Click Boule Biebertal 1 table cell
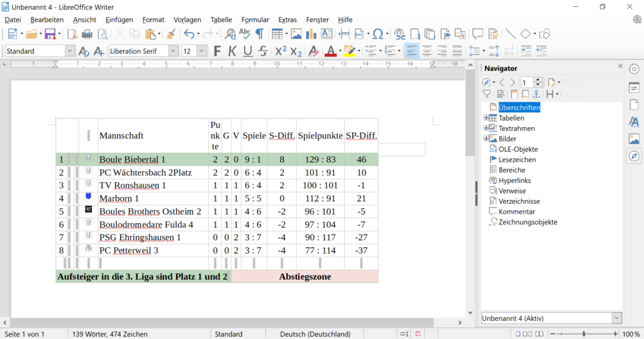 pos(153,159)
